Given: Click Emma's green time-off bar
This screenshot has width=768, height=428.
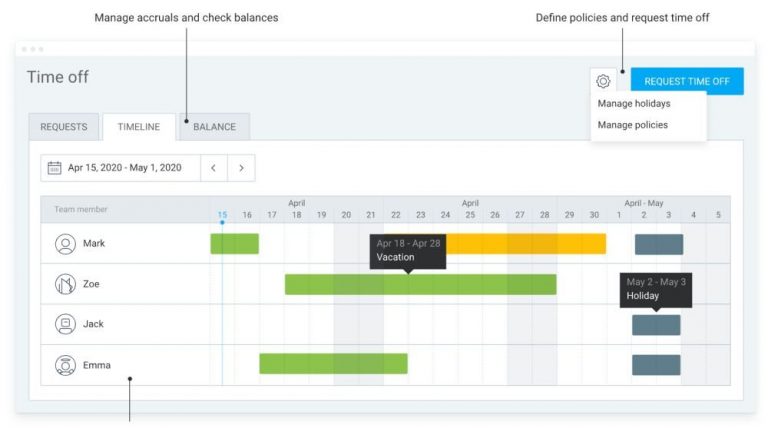Looking at the screenshot, I should pyautogui.click(x=333, y=364).
